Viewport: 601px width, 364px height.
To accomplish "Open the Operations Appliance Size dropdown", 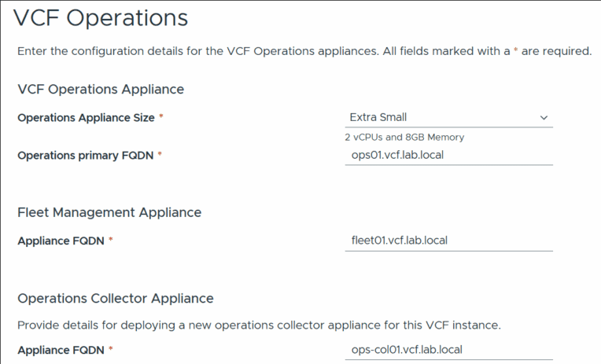I will coord(448,117).
